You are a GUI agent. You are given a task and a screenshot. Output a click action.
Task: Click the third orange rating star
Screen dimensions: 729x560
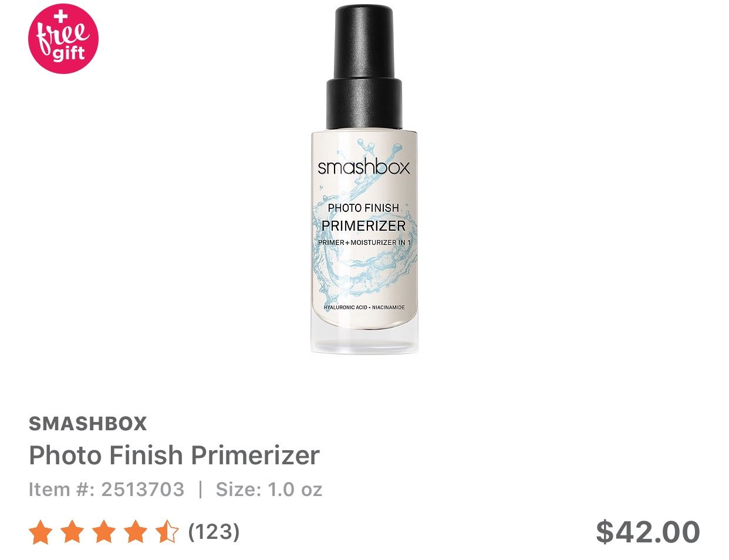click(104, 532)
